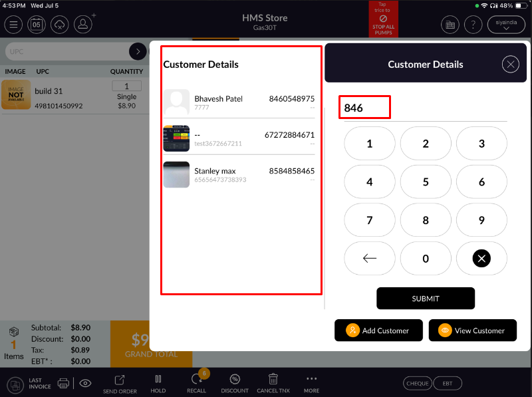The height and width of the screenshot is (397, 532).
Task: Click the UPC search arrow button
Action: click(138, 51)
